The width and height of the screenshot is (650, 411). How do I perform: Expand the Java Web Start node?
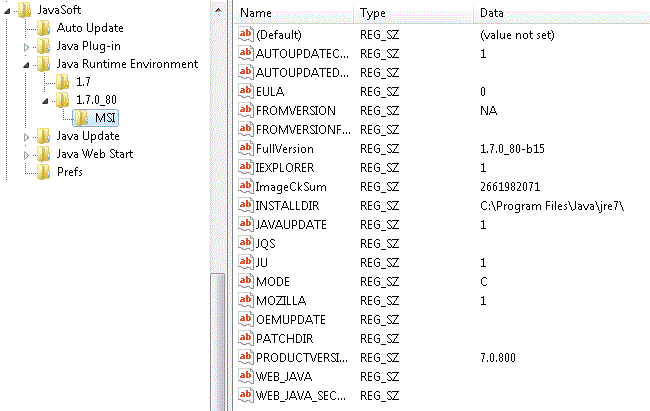pyautogui.click(x=26, y=155)
